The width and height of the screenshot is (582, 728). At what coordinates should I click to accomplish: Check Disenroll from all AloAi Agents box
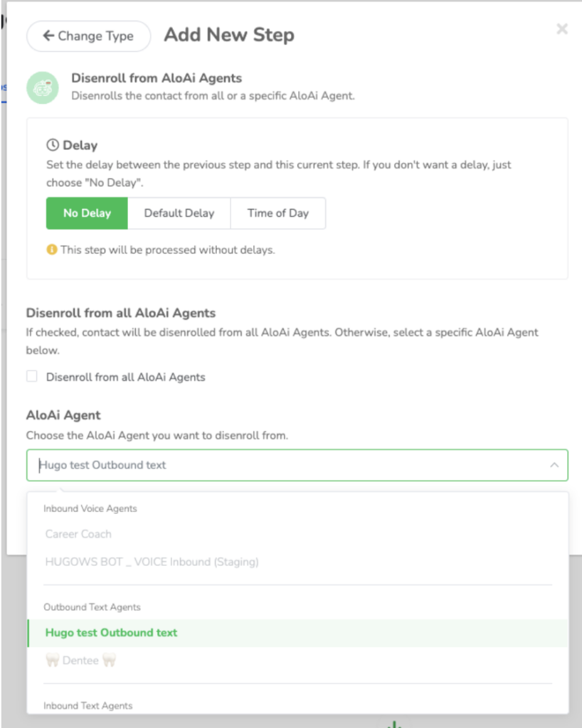(31, 376)
